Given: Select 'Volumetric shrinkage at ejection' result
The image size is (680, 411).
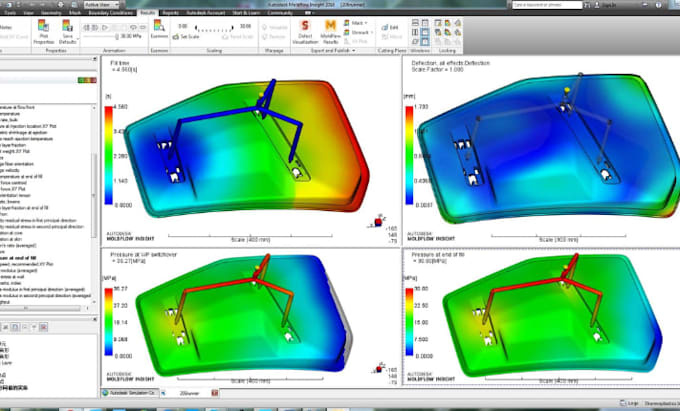Looking at the screenshot, I should pyautogui.click(x=23, y=133).
